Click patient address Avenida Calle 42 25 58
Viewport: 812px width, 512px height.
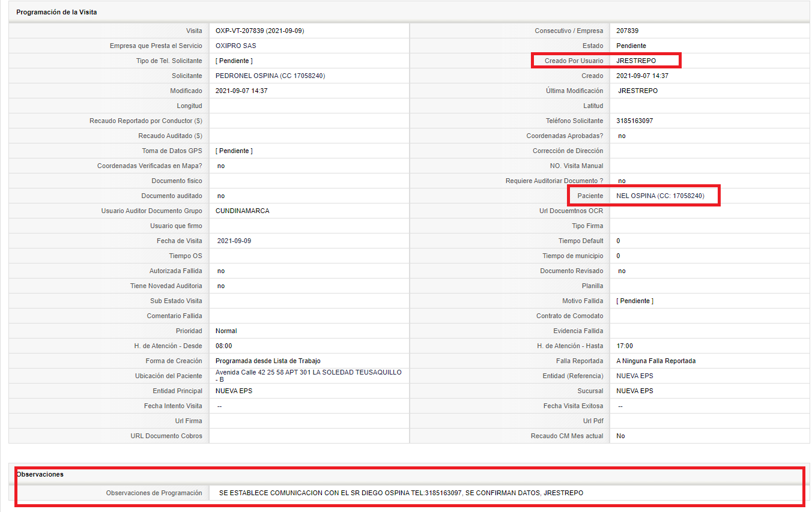(x=309, y=376)
